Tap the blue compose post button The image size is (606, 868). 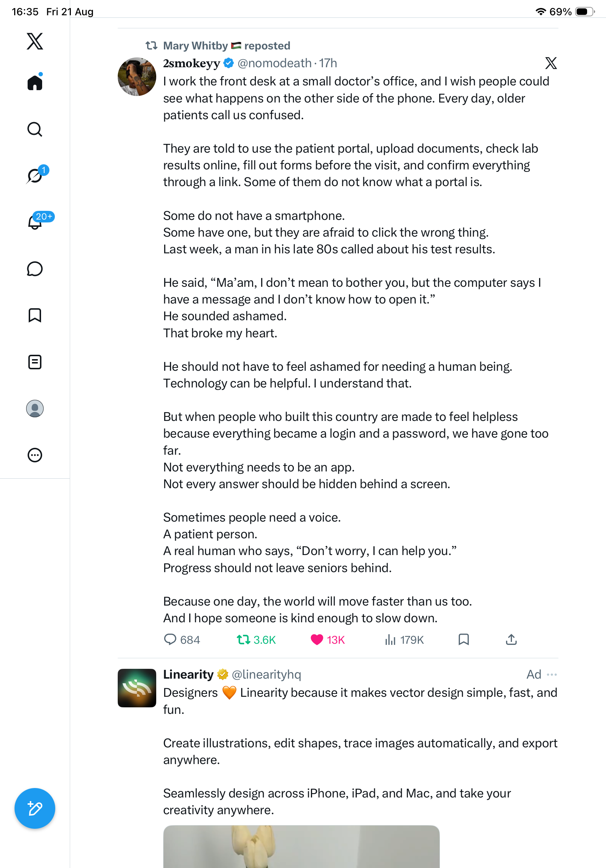pos(35,808)
